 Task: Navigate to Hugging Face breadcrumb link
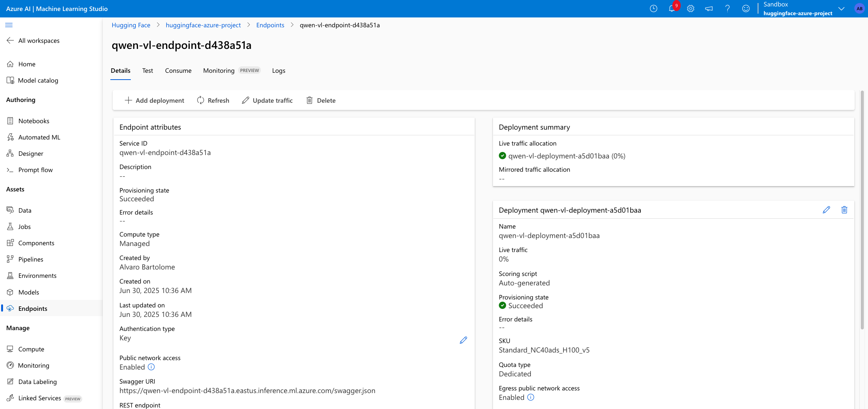pos(131,25)
